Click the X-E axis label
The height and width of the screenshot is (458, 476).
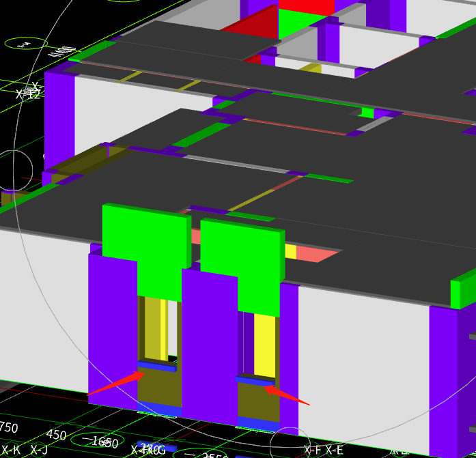click(334, 450)
